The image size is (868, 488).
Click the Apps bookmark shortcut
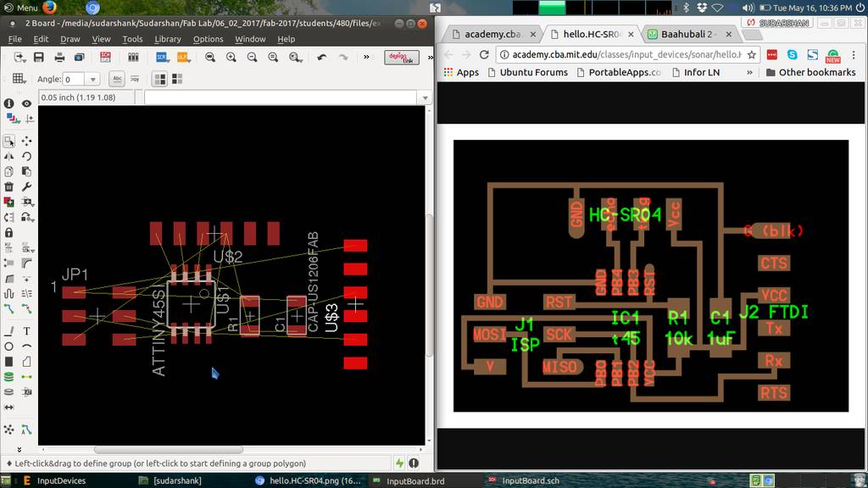coord(461,72)
